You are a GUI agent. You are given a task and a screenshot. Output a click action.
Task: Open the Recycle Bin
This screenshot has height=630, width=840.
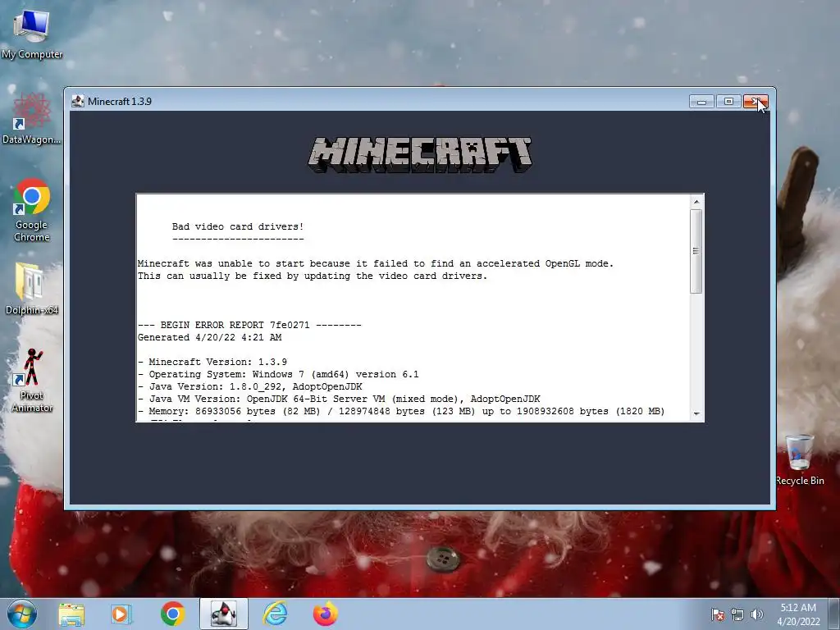tap(799, 459)
